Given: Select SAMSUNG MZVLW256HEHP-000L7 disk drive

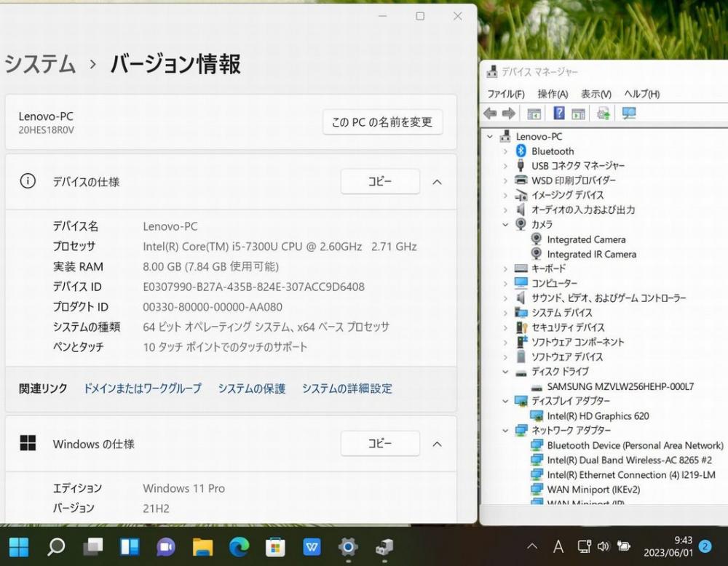Looking at the screenshot, I should point(620,386).
